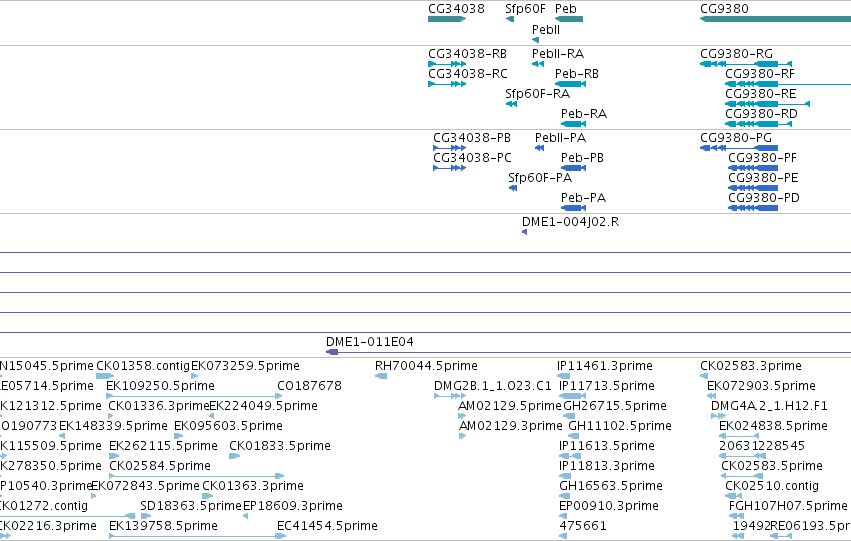Select the DMG4A.2_1.H12.F1 feature
This screenshot has height=541, width=851.
(x=718, y=416)
